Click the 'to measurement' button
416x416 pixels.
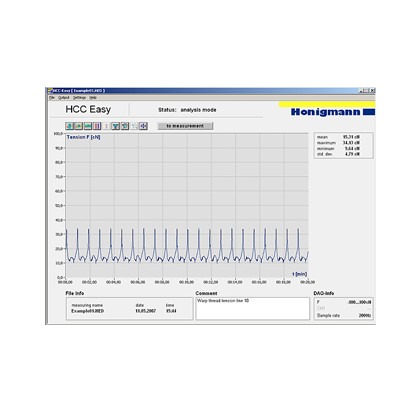click(x=185, y=126)
